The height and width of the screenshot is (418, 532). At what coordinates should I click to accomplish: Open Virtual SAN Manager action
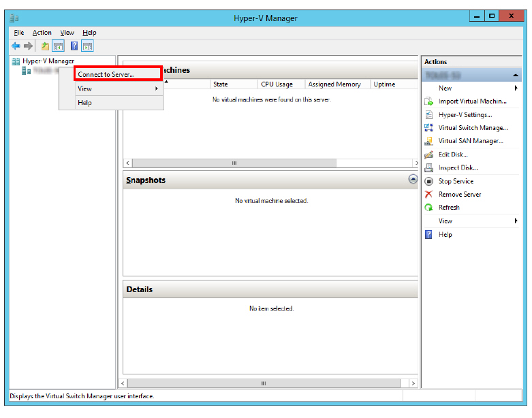point(471,141)
